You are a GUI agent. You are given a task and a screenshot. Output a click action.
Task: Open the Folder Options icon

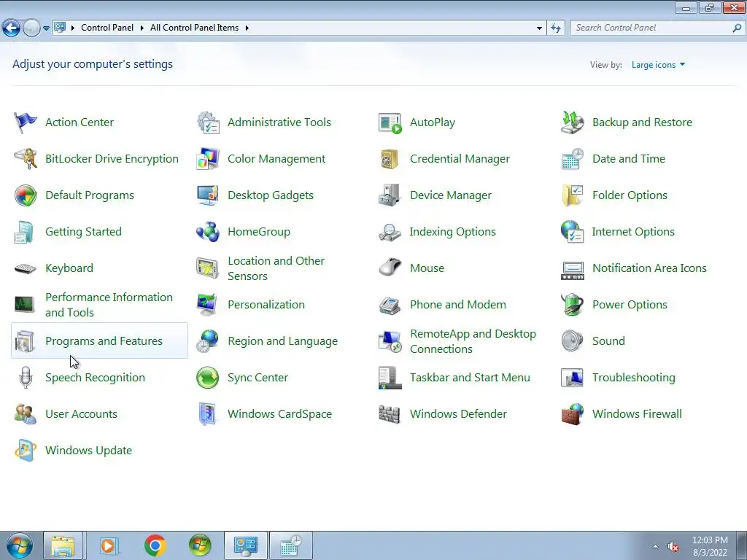pyautogui.click(x=573, y=195)
